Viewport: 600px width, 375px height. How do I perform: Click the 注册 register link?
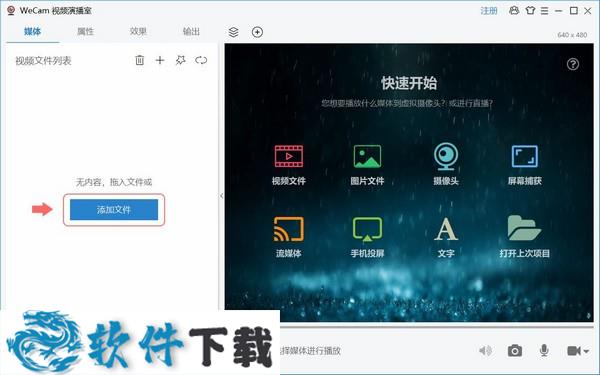pyautogui.click(x=489, y=11)
